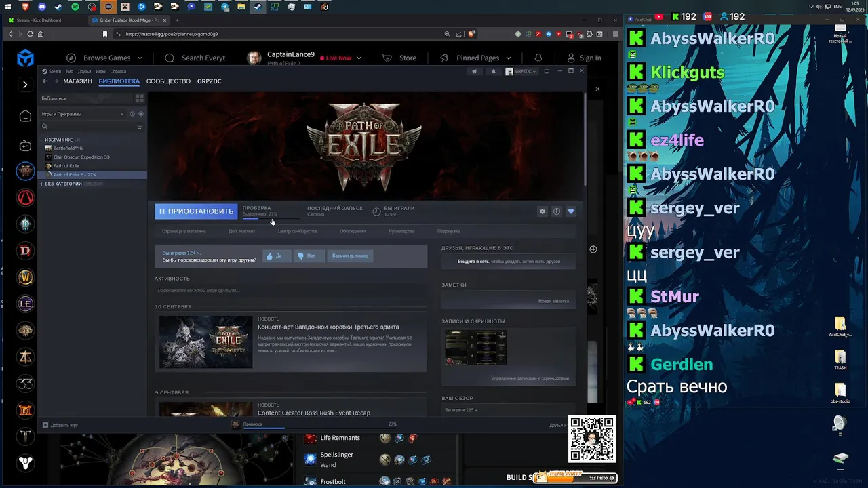This screenshot has height=488, width=868.
Task: Switch Steam to Big Picture mode icon
Action: click(547, 71)
